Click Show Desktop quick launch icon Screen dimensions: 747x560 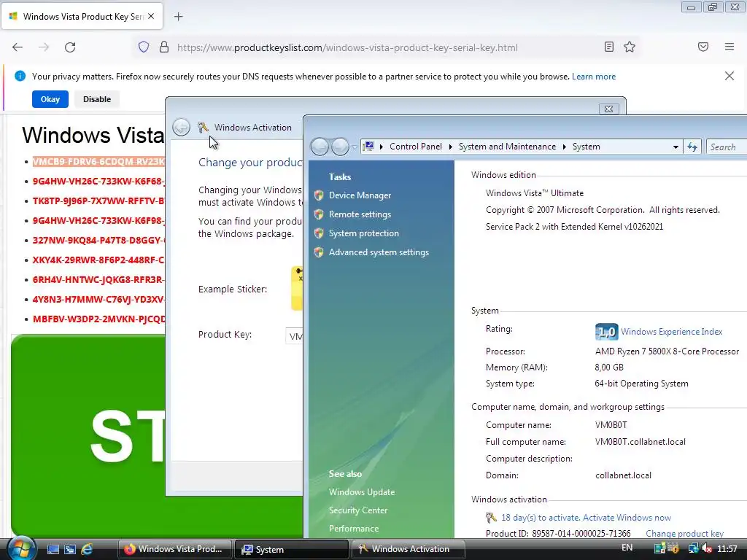(x=53, y=550)
